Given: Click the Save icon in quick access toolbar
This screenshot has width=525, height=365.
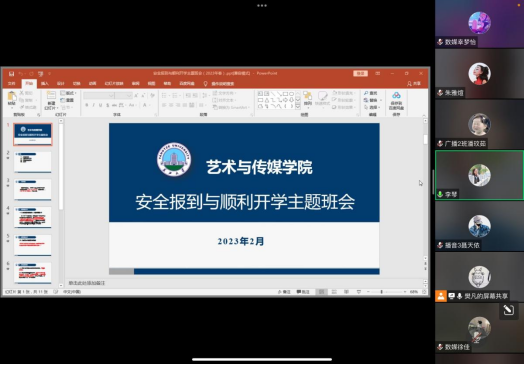Looking at the screenshot, I should 11,74.
